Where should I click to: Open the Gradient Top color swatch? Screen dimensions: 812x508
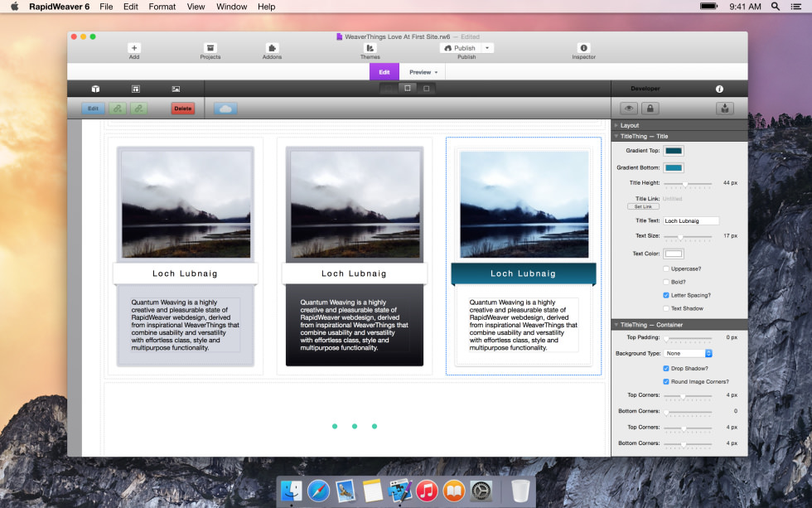coord(674,151)
